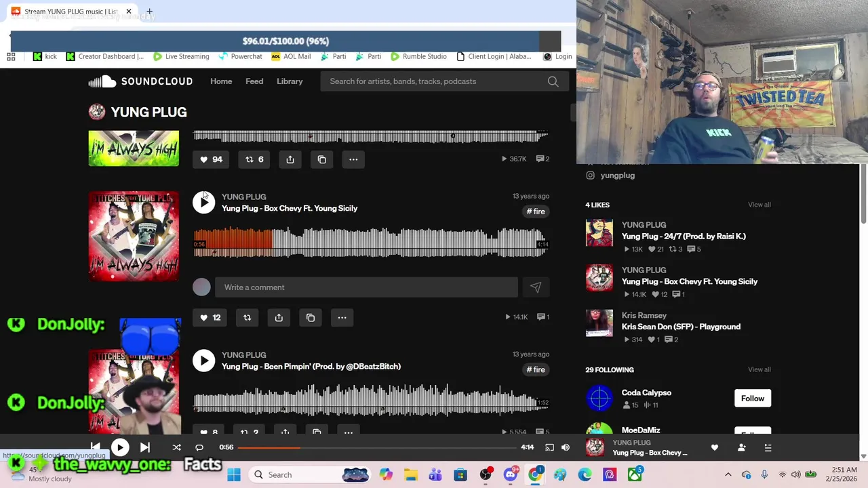Open Kris Sean Don Playground track
The image size is (868, 488).
pos(681,327)
